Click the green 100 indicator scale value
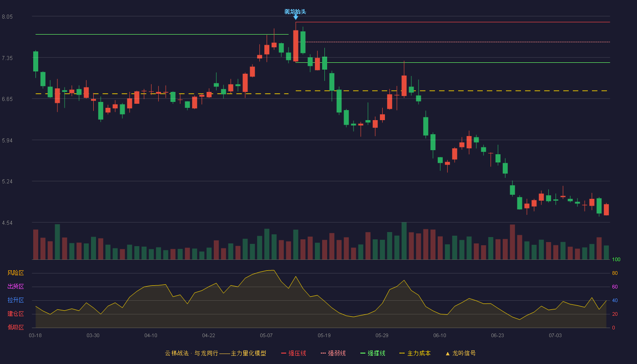The image size is (637, 364). (617, 260)
